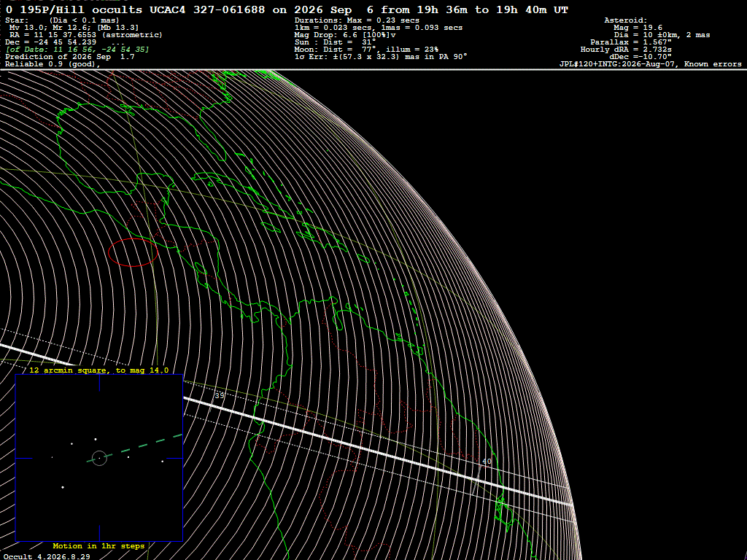
Task: Click the green 'of Date' coordinates line
Action: point(77,49)
